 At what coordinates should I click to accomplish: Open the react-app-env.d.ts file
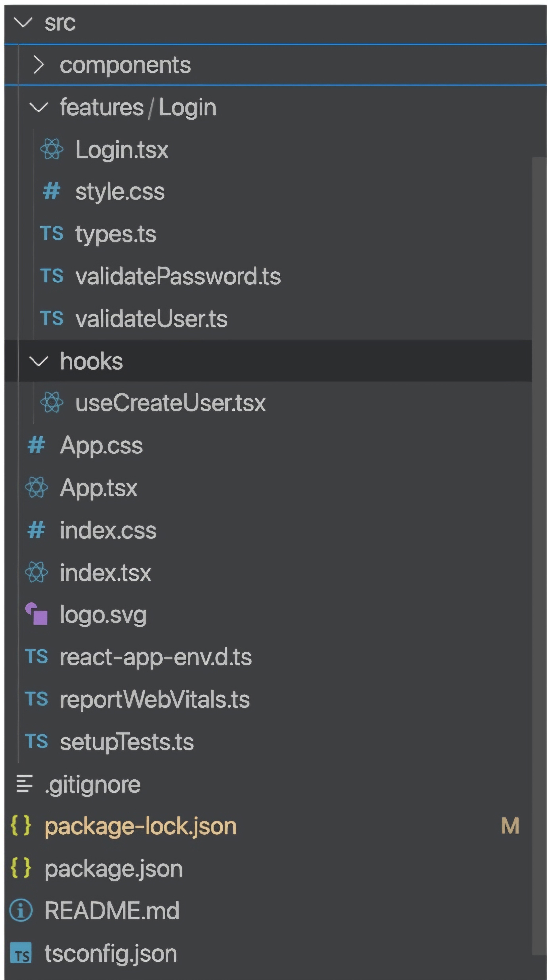(156, 657)
